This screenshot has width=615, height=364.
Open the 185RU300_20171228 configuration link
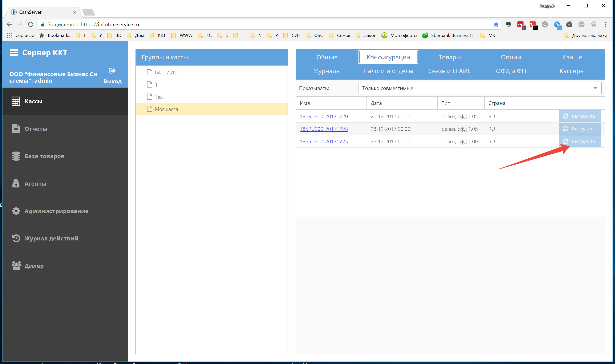[x=324, y=129]
